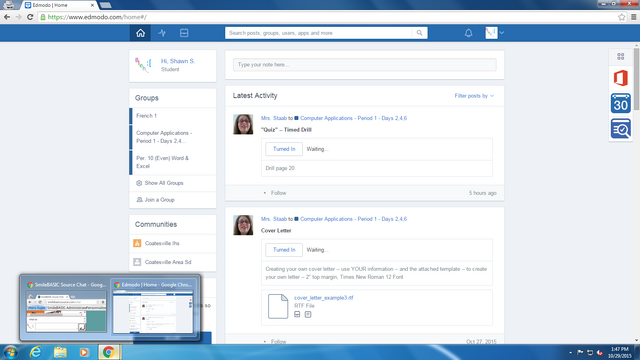Open the Filter posts by dropdown
The width and height of the screenshot is (640, 360).
[474, 96]
